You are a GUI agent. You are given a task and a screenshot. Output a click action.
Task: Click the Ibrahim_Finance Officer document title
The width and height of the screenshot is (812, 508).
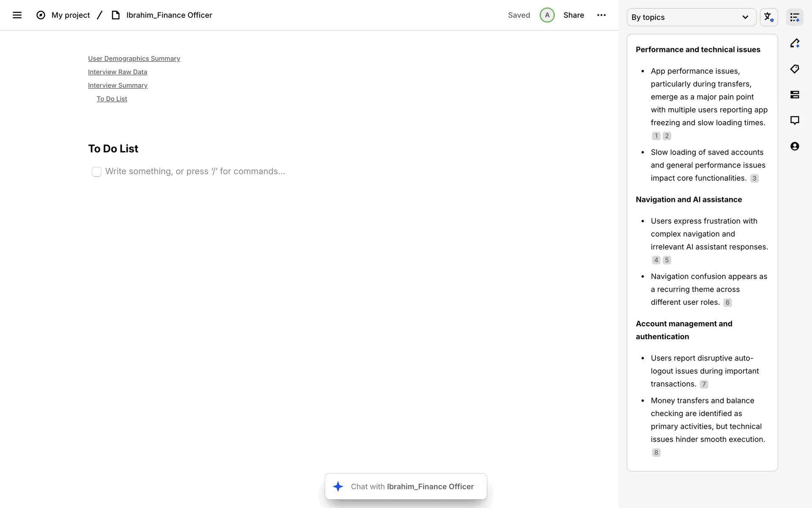[x=169, y=15]
